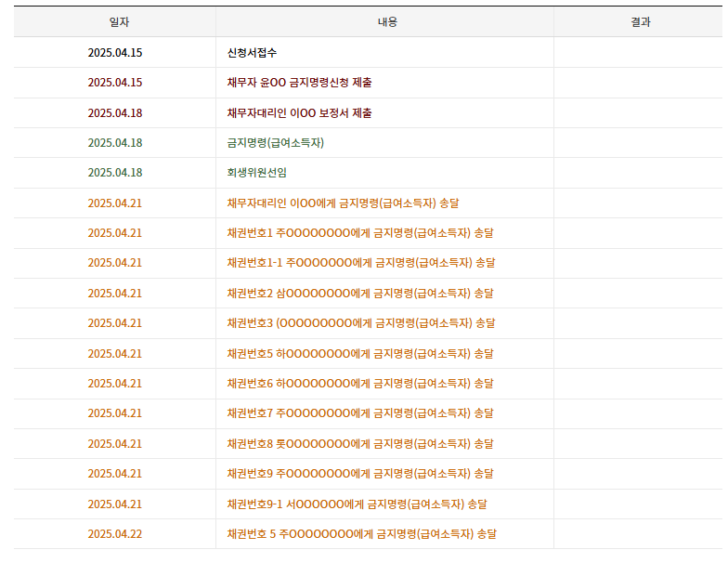Select the 채권번호 5 주OOOOOOOO에게 송달 entry
This screenshot has width=728, height=563.
pyautogui.click(x=362, y=533)
